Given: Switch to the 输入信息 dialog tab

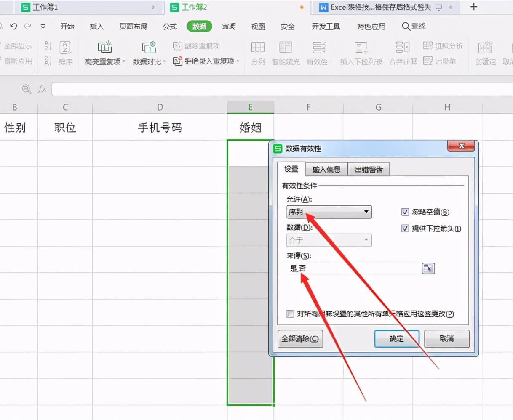Looking at the screenshot, I should pos(326,169).
